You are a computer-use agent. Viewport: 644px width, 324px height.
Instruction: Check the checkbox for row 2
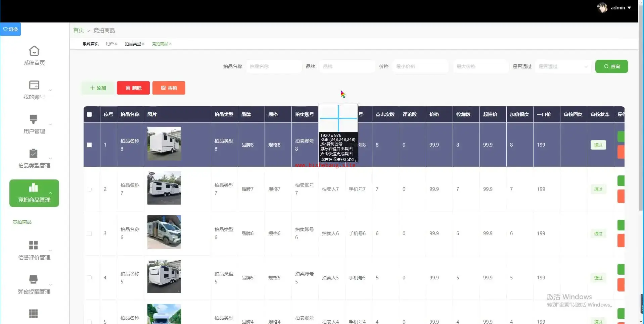(89, 189)
